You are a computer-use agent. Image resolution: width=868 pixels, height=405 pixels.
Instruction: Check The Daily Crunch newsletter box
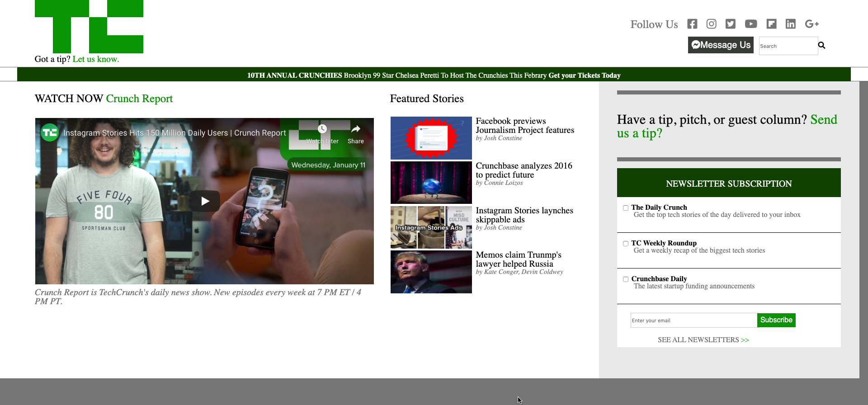click(x=626, y=208)
